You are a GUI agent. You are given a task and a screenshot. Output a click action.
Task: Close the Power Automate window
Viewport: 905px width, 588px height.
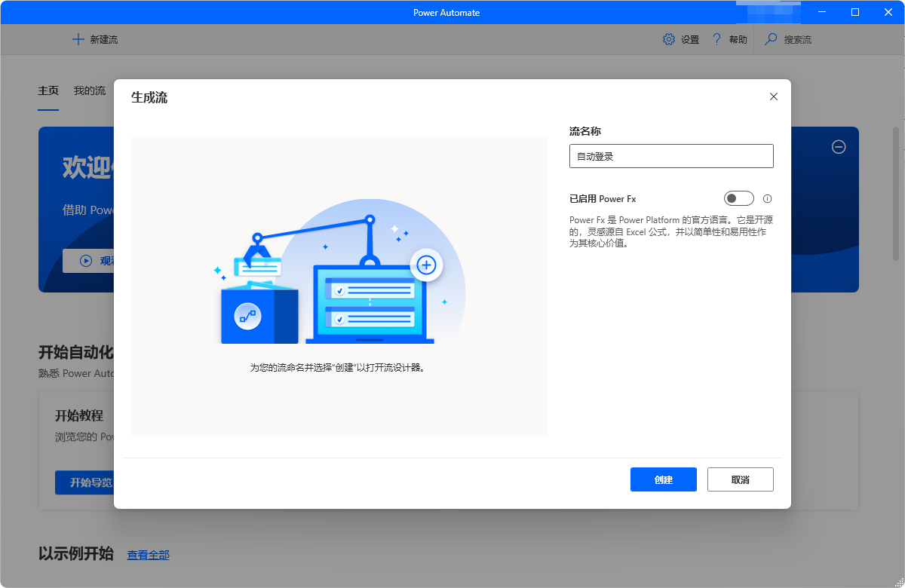888,12
